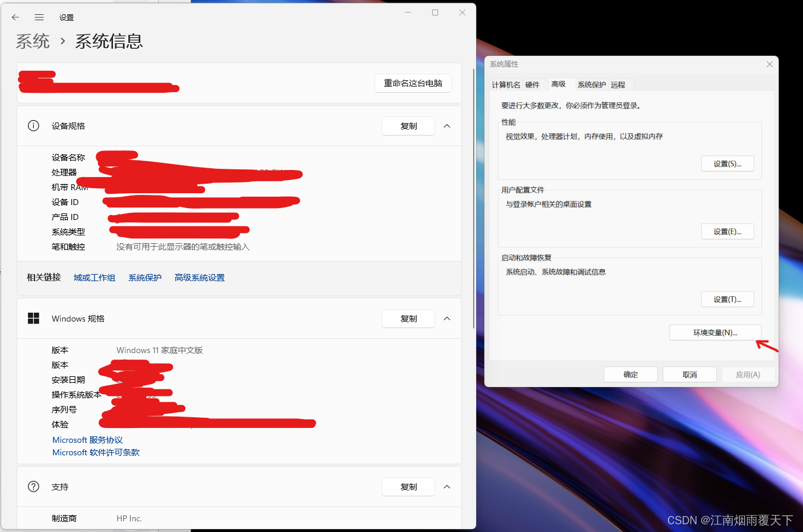The image size is (803, 532).
Task: Open the 高级系统设置 link
Action: tap(200, 278)
